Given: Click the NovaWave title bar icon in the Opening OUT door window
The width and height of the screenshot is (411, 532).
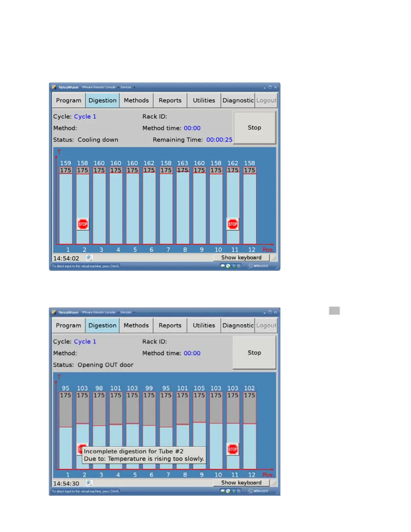Looking at the screenshot, I should (x=54, y=312).
